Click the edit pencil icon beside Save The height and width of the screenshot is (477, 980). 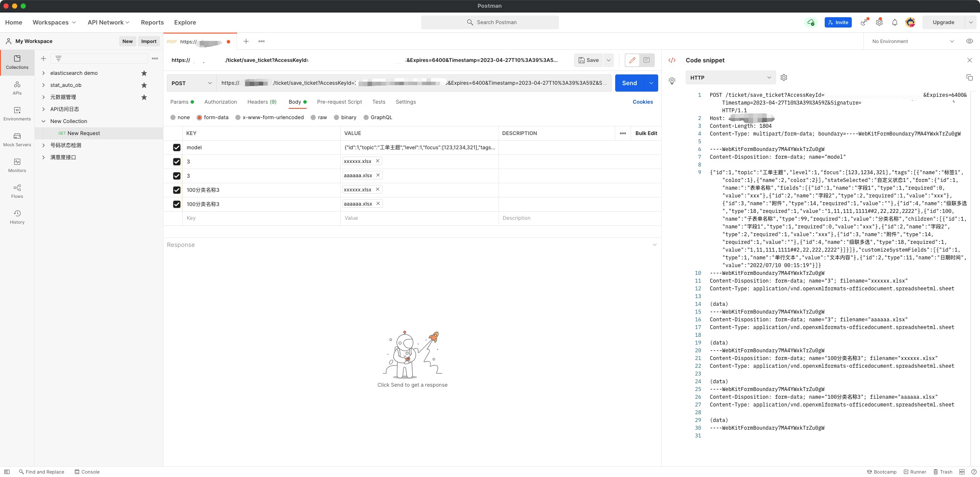[x=632, y=60]
